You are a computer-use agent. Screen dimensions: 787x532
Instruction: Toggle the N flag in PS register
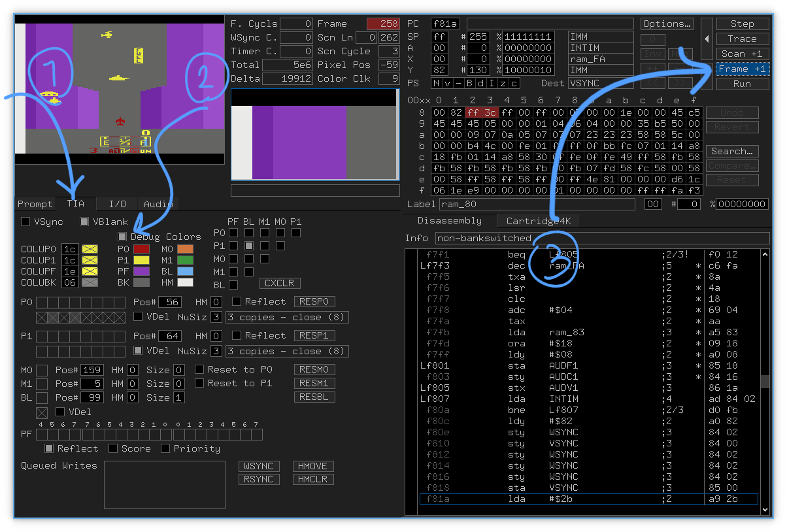(437, 83)
